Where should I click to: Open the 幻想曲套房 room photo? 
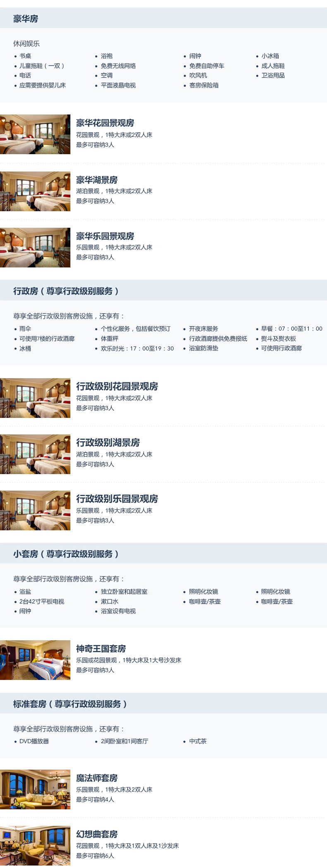coord(35,846)
